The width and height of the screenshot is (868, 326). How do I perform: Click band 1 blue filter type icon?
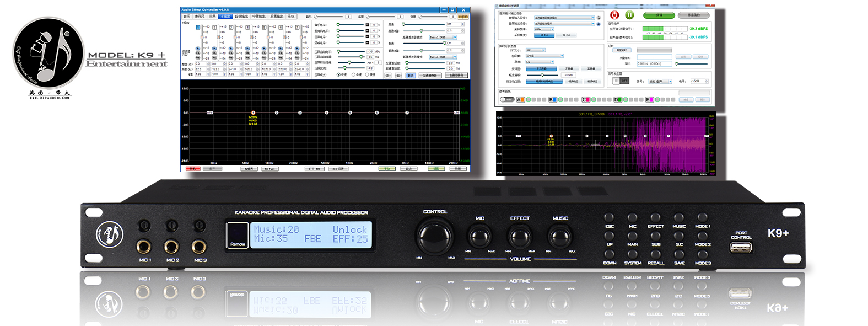point(198,49)
